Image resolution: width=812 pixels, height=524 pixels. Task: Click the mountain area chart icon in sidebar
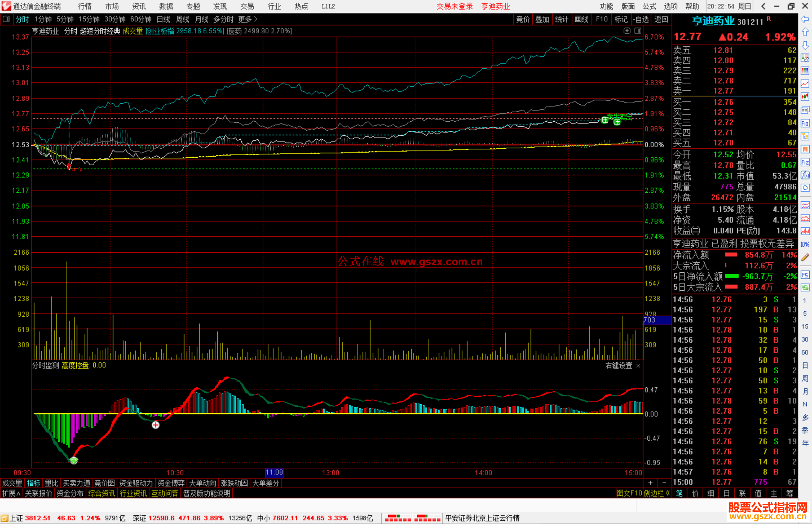(805, 218)
